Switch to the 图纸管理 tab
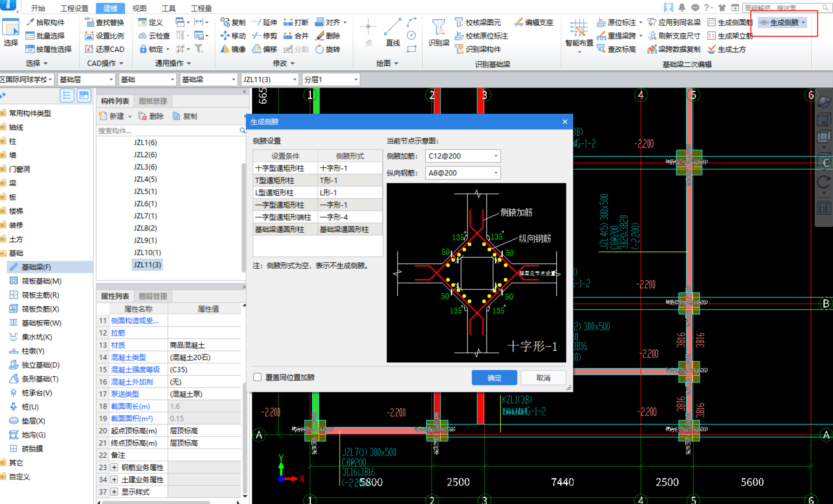833x504 pixels. click(153, 101)
